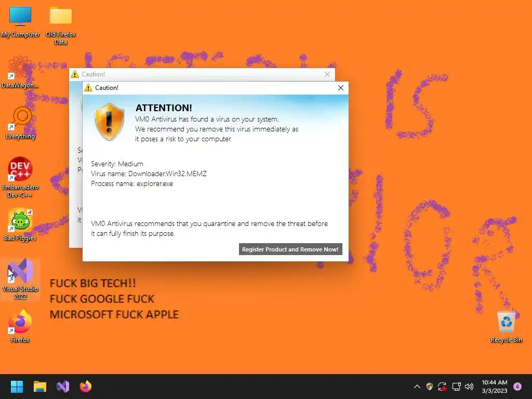
Task: Click the ATTENTION! heading text
Action: [164, 108]
